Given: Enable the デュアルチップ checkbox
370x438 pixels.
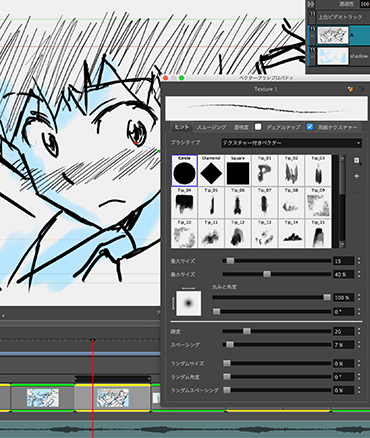Looking at the screenshot, I should coord(258,127).
